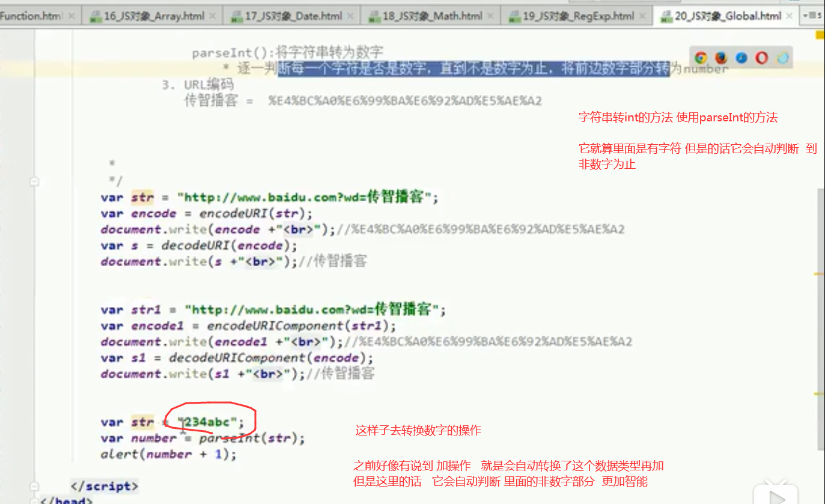Switch to 17_JS对象_Date.html tab

[x=292, y=16]
